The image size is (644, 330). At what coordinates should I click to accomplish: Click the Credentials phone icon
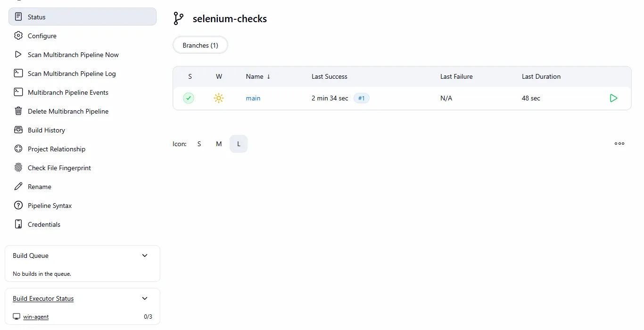pyautogui.click(x=18, y=224)
